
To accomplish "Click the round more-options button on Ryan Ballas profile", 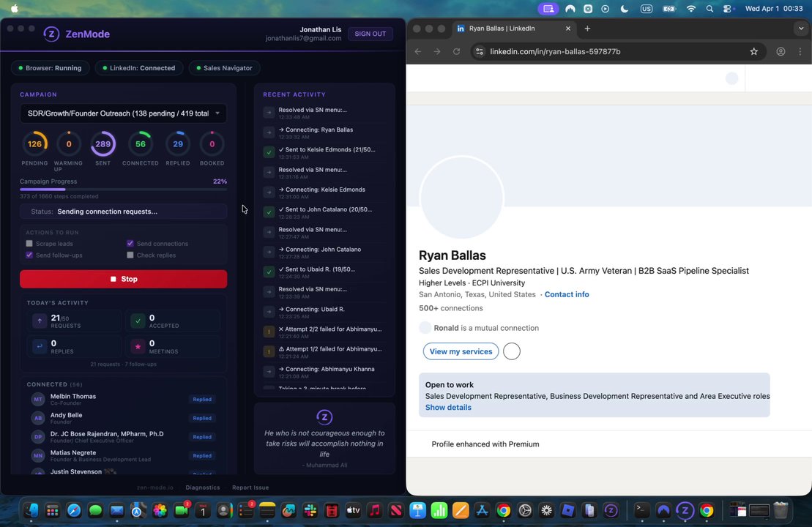I will pyautogui.click(x=512, y=351).
